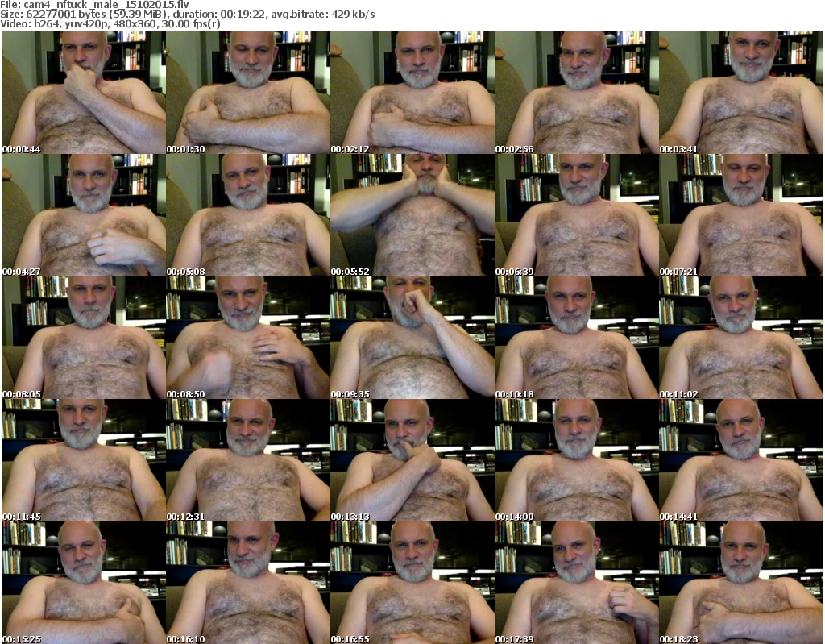The height and width of the screenshot is (644, 825).
Task: Pick the thumbnail stamped 00:06:39
Action: pos(577,215)
